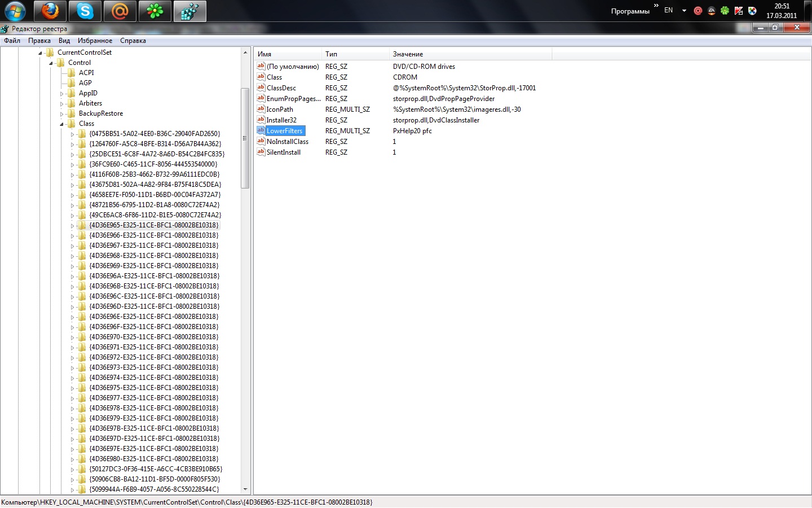
Task: Open Skype from the taskbar
Action: (85, 11)
